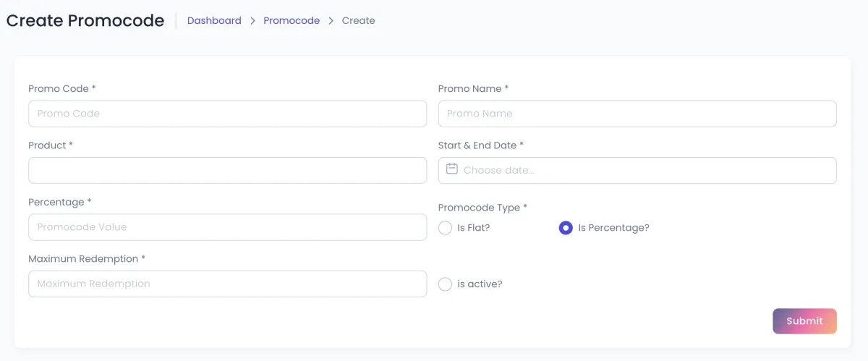Click the second breadcrumb chevron separator
Viewport: 868px width, 361px height.
(331, 21)
